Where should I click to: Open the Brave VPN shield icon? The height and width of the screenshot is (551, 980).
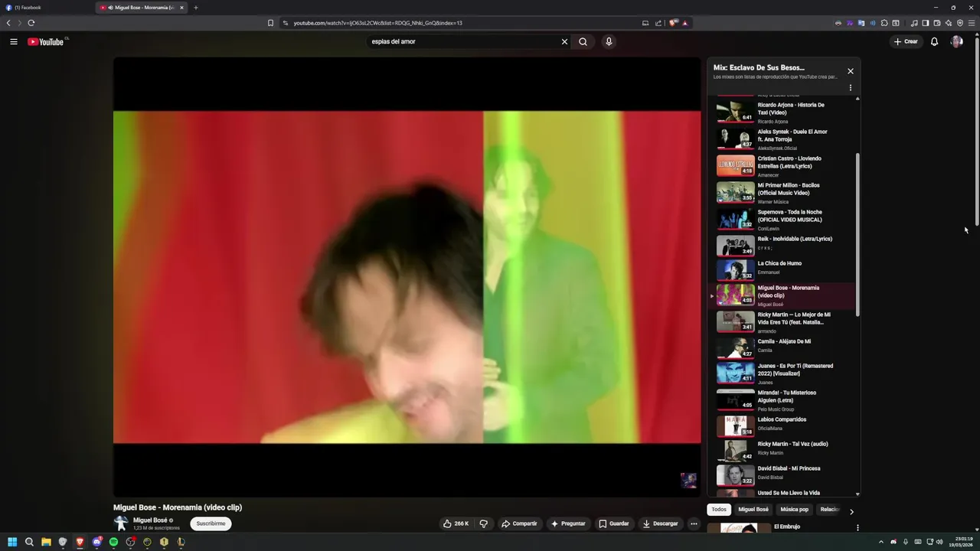(960, 23)
